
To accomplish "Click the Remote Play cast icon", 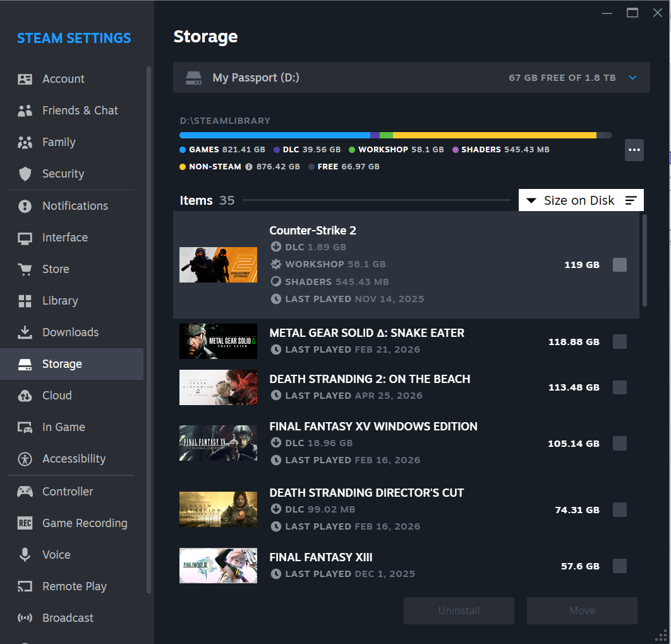I will click(25, 586).
